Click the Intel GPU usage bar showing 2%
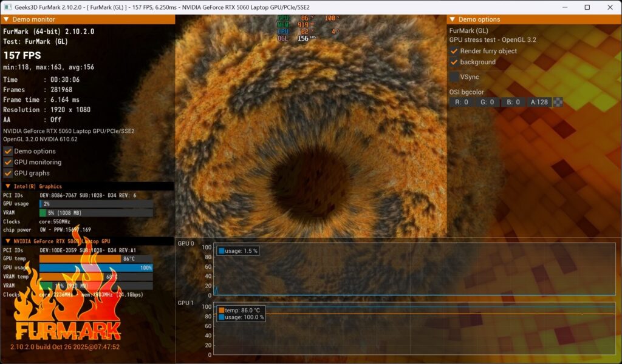The image size is (622, 364). pos(97,204)
